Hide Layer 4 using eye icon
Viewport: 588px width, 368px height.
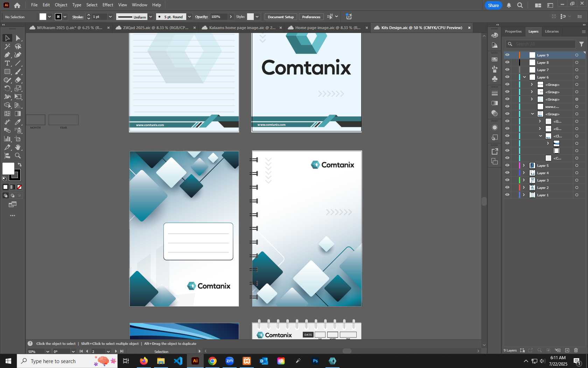pyautogui.click(x=507, y=173)
